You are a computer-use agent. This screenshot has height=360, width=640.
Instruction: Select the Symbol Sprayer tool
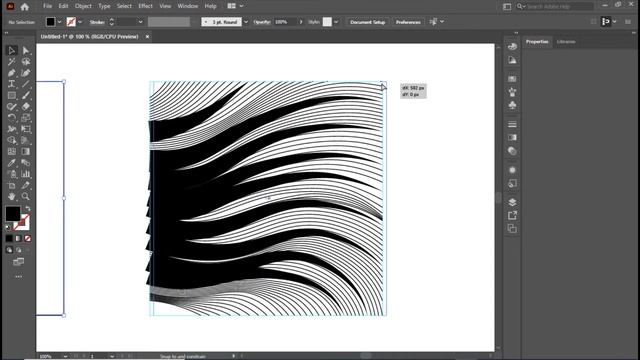click(11, 174)
